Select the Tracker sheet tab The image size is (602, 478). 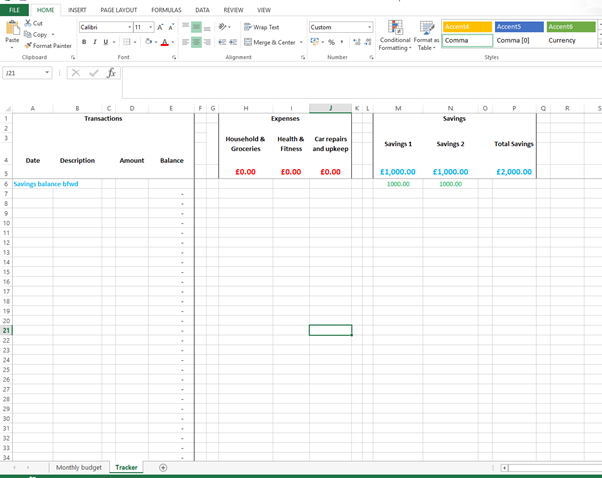pyautogui.click(x=126, y=468)
